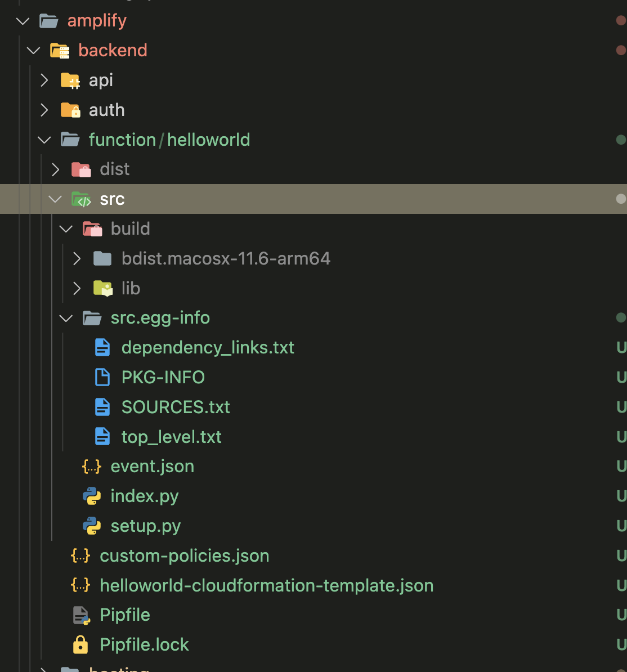
Task: Select the lib folder name
Action: [x=131, y=288]
